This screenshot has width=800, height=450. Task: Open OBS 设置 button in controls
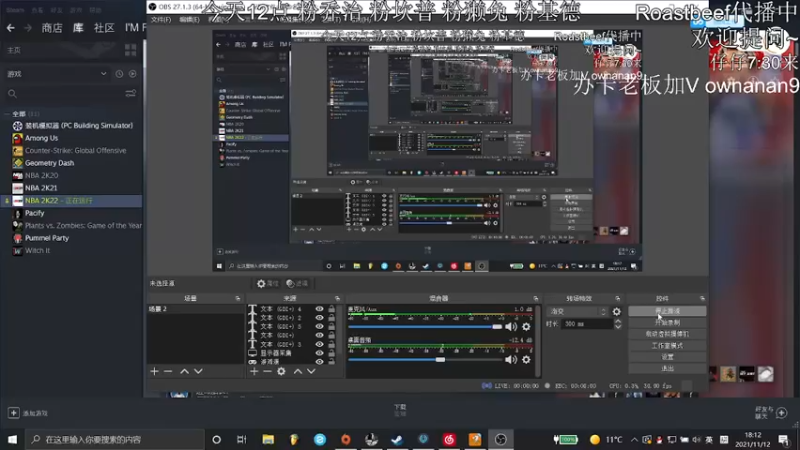(667, 357)
